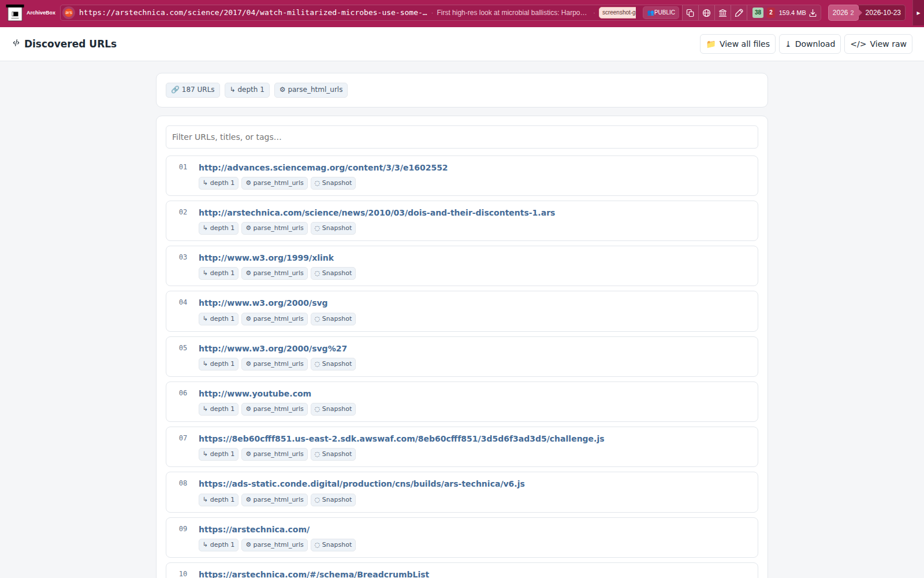Image resolution: width=924 pixels, height=578 pixels.
Task: Click the depth 1 tag in row 07
Action: pos(218,454)
